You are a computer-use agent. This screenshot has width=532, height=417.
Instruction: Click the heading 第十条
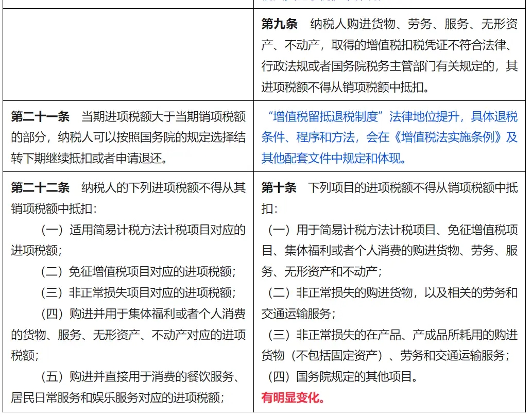point(279,187)
